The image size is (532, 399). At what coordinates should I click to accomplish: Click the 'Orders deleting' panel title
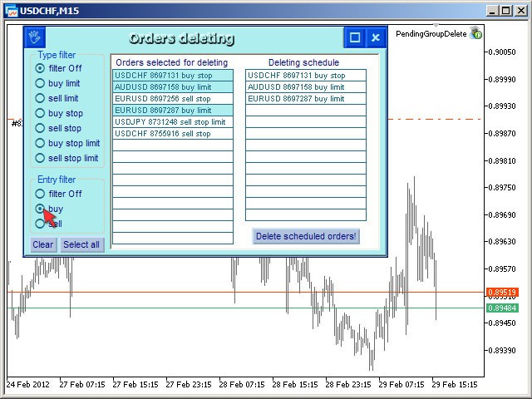pyautogui.click(x=182, y=38)
